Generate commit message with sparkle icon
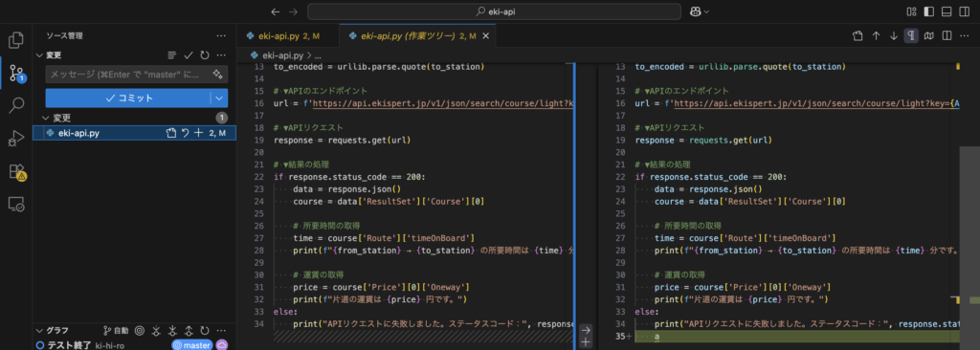This screenshot has width=980, height=350. click(x=218, y=75)
